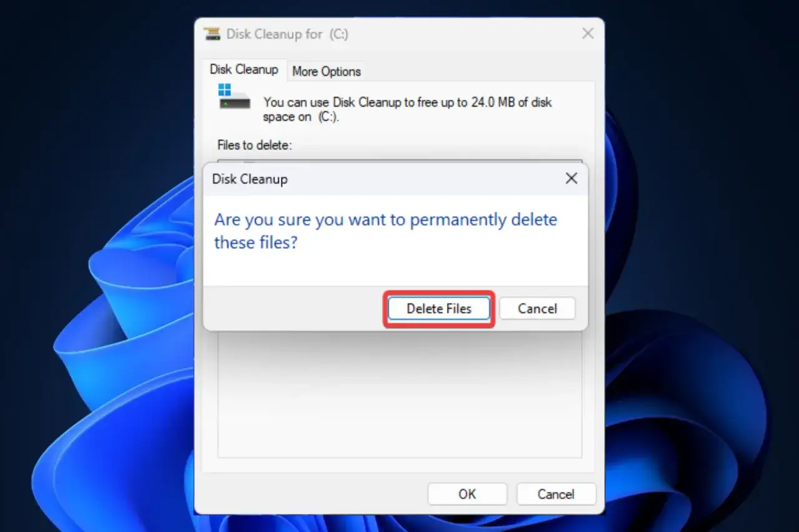This screenshot has height=532, width=799.
Task: Click the Windows drive icon beside description
Action: pos(234,97)
